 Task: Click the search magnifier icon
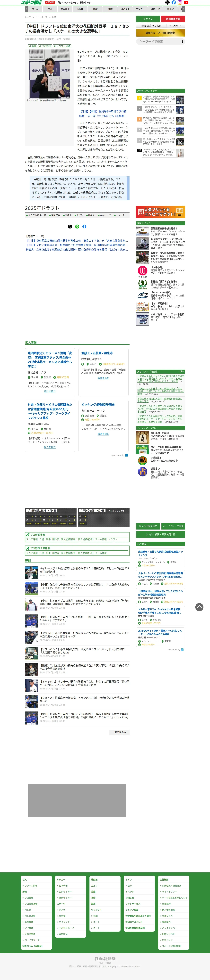182,41
